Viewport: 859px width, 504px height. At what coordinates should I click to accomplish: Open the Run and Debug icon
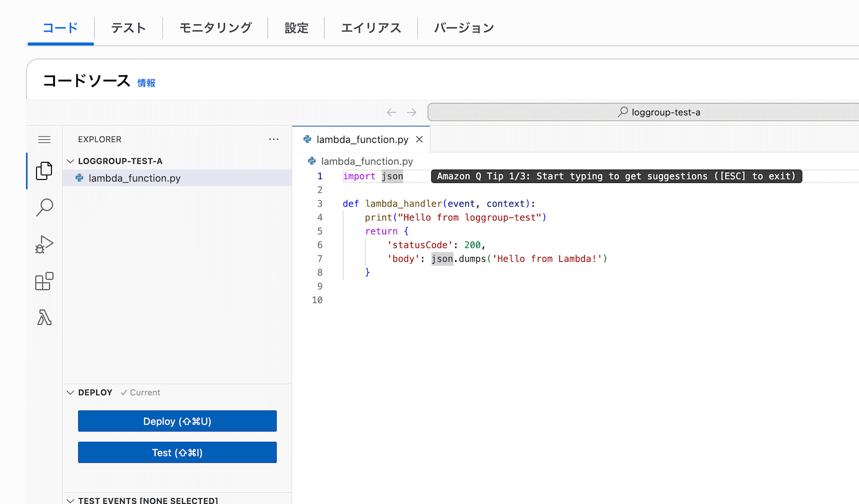pos(44,244)
